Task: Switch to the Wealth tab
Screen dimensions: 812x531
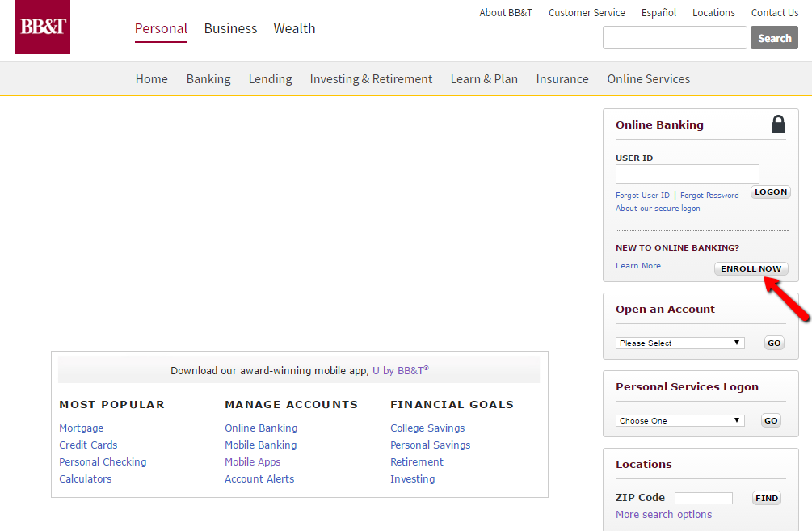Action: pos(294,28)
